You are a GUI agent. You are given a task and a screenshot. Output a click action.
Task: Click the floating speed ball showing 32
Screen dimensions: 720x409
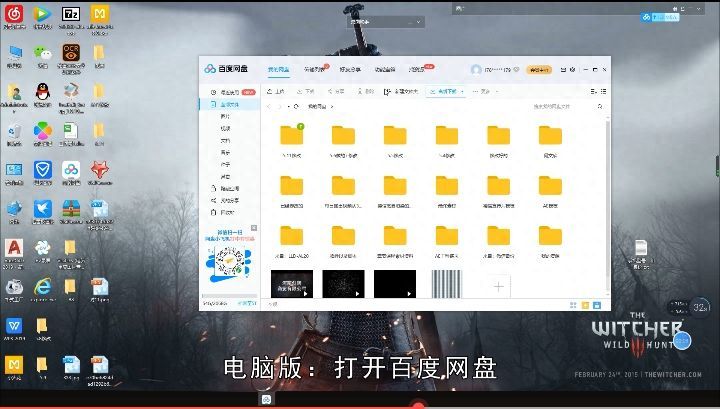pos(701,307)
